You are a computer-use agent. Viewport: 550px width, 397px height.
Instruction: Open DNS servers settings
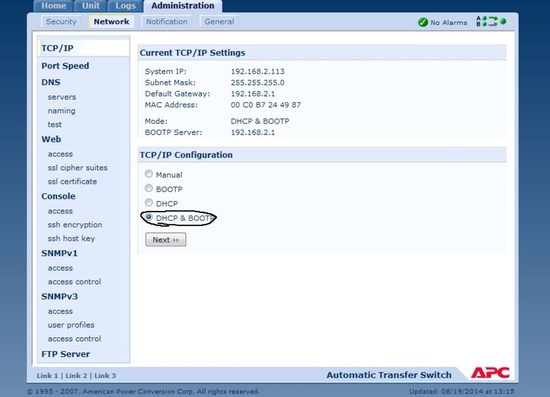tap(62, 97)
